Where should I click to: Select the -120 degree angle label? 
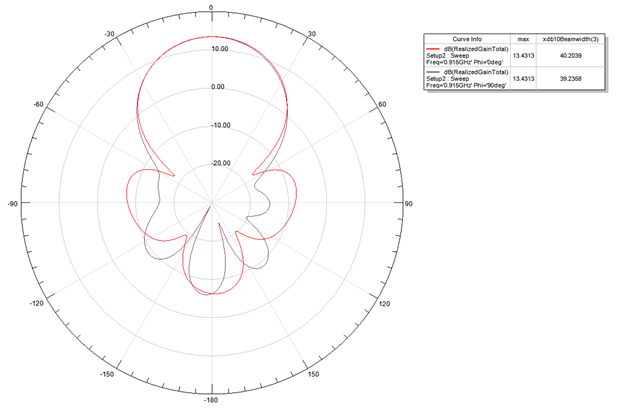click(36, 303)
